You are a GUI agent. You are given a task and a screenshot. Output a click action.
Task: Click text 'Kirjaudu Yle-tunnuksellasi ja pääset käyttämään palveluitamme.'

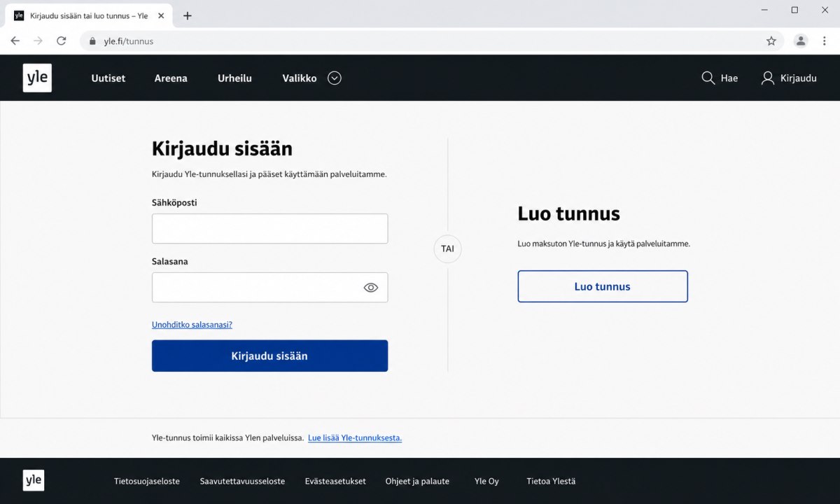tap(269, 174)
